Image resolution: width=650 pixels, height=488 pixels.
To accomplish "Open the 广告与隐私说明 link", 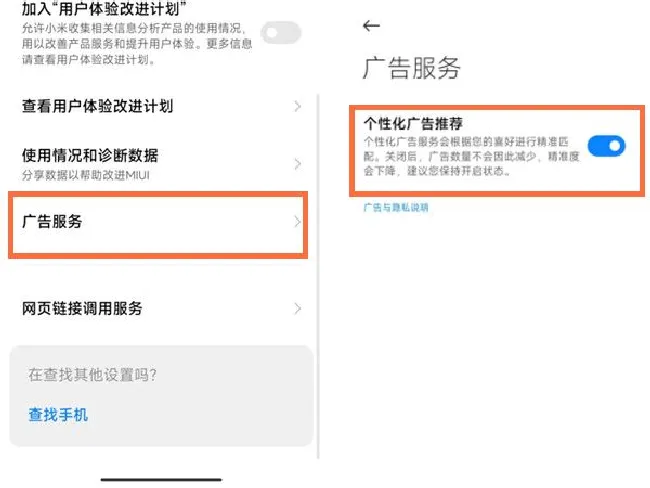I will tap(396, 207).
